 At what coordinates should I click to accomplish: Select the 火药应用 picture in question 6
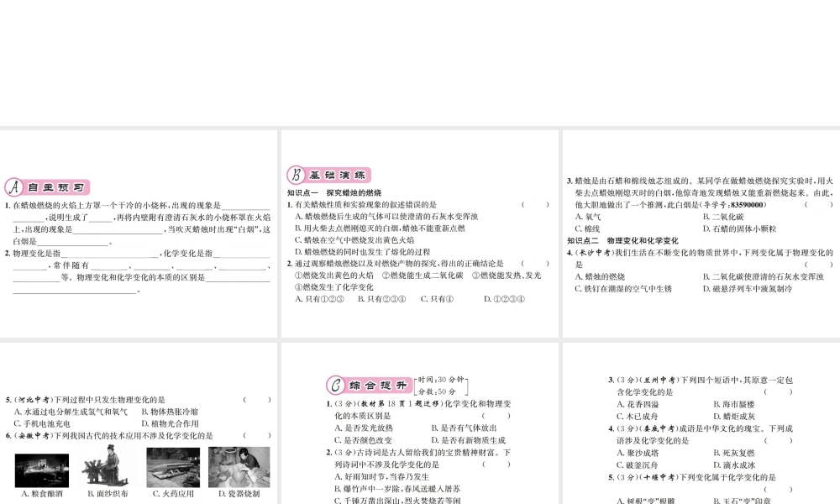click(x=173, y=468)
